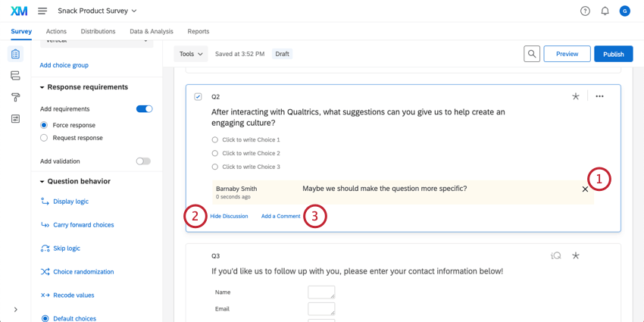Click the Hide Discussion link
The width and height of the screenshot is (644, 322).
pos(229,217)
